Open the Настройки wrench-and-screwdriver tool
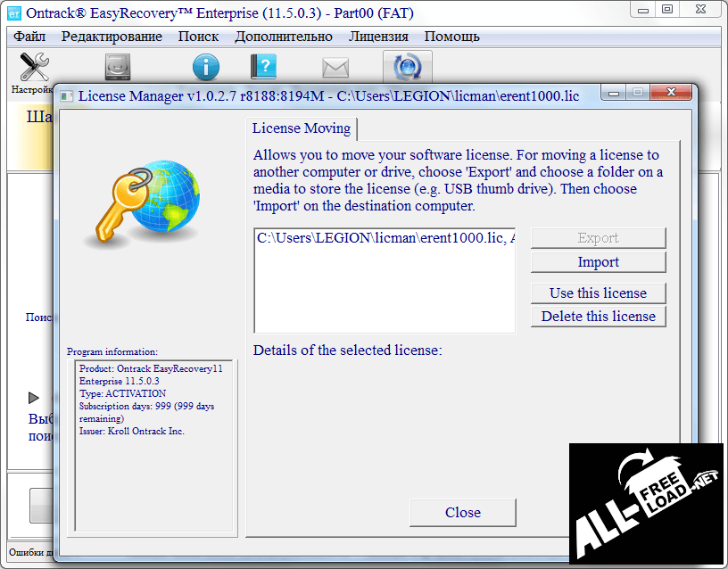Screen dimensions: 728x569 (x=33, y=68)
